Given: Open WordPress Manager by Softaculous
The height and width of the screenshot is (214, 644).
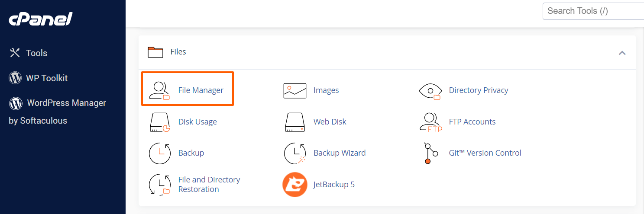Looking at the screenshot, I should [57, 112].
